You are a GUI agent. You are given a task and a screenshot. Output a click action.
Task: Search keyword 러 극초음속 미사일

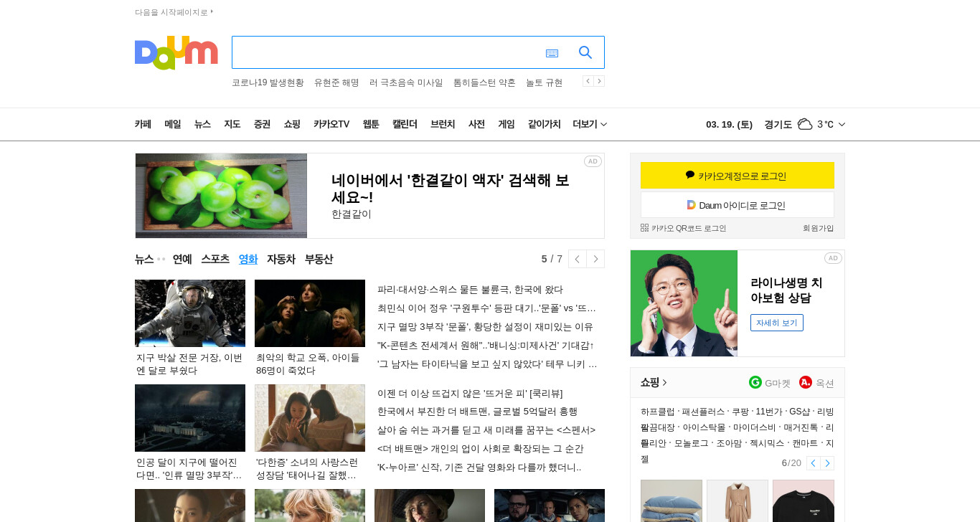(406, 82)
